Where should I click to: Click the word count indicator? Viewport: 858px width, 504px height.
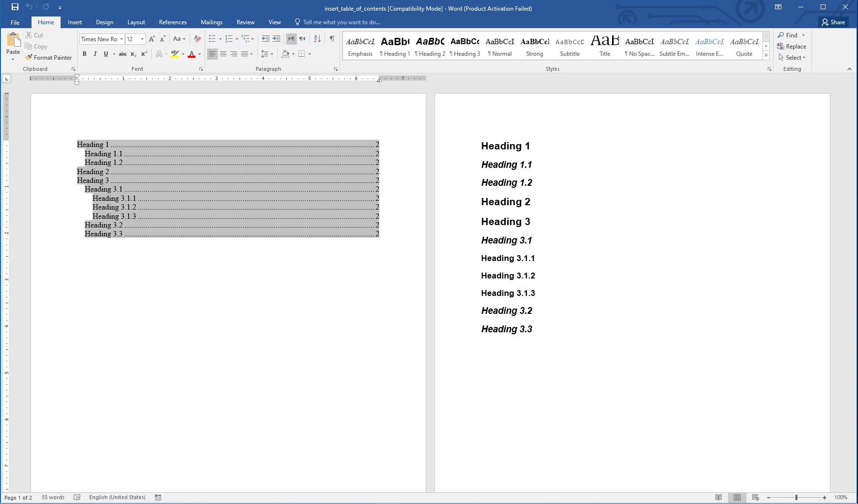pyautogui.click(x=52, y=497)
